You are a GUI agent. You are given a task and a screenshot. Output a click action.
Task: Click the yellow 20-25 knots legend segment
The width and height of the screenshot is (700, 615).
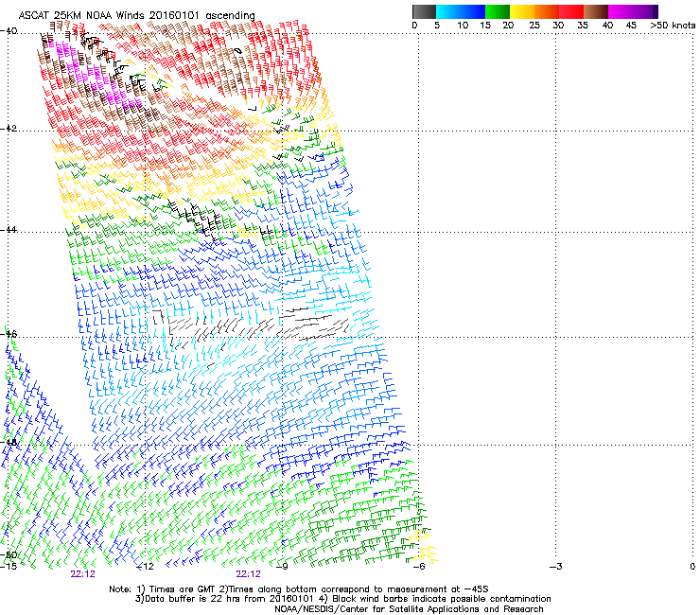522,11
